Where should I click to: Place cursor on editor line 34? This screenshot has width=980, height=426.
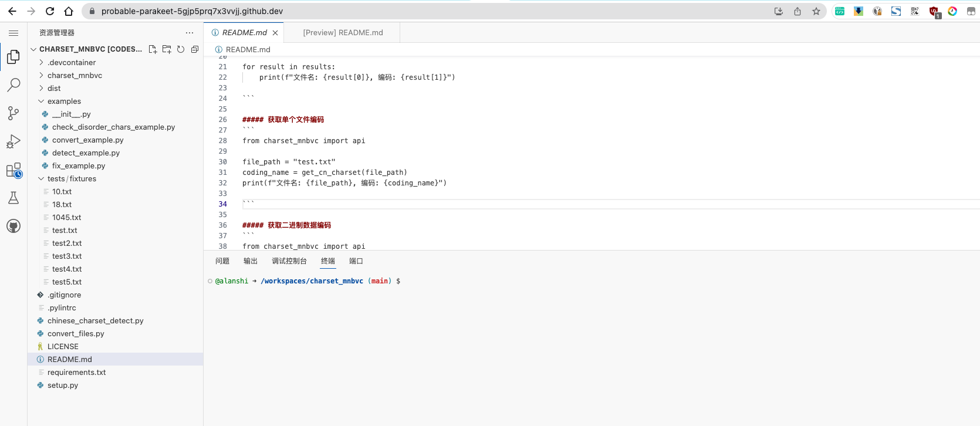(x=610, y=204)
